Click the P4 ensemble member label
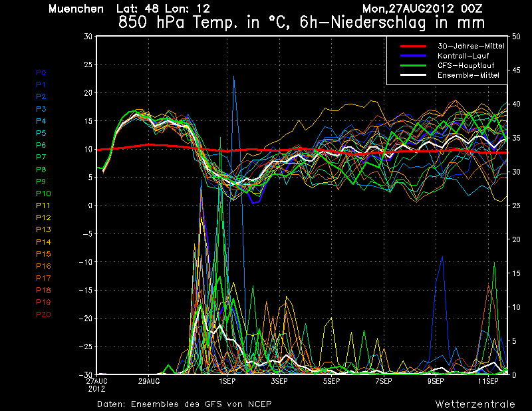This screenshot has height=411, width=532. point(41,121)
